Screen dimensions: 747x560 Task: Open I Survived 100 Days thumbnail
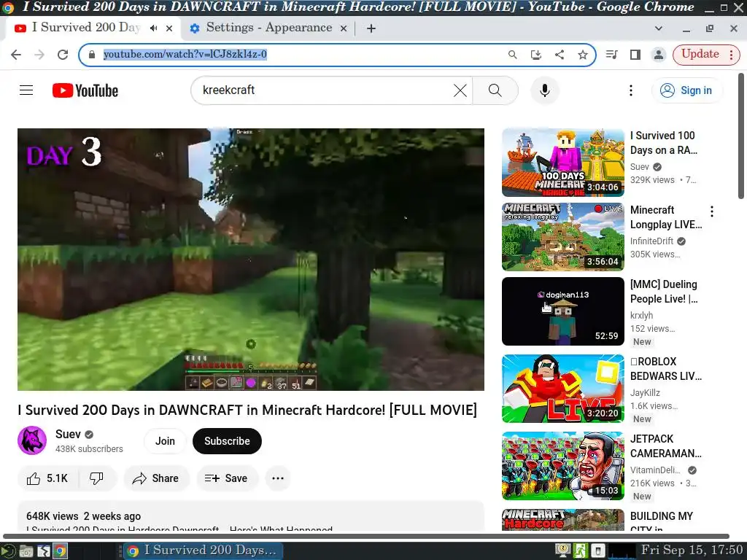pyautogui.click(x=562, y=163)
